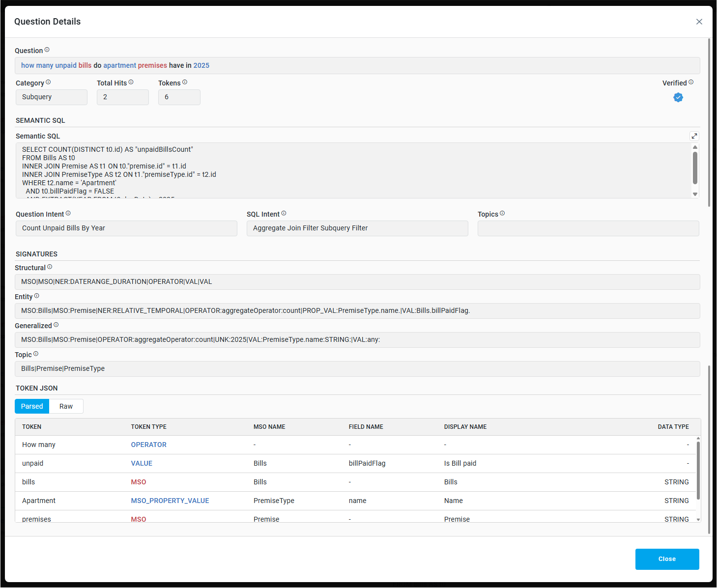This screenshot has height=588, width=717.
Task: Click the info icon beside Question label
Action: click(x=47, y=50)
